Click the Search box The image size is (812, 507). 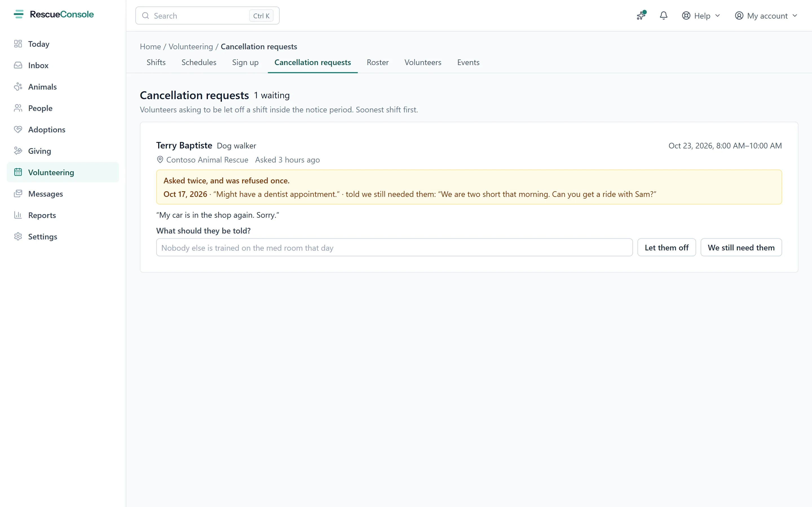[207, 16]
